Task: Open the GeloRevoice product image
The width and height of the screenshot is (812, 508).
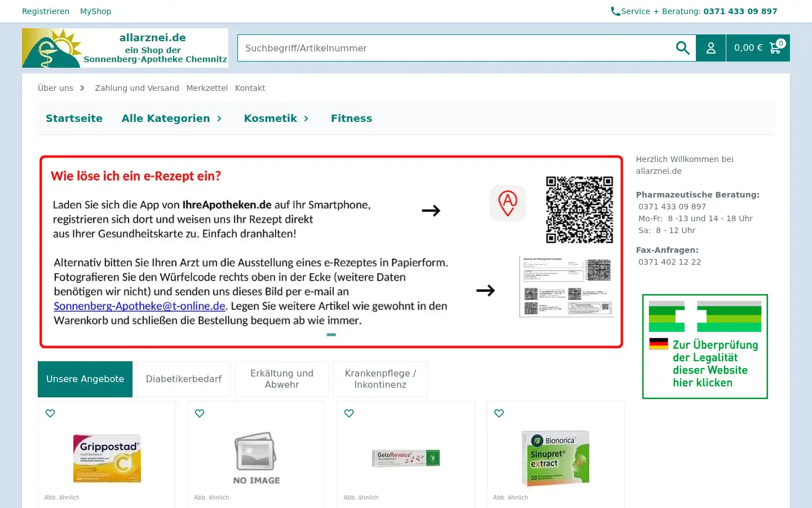Action: [x=406, y=458]
